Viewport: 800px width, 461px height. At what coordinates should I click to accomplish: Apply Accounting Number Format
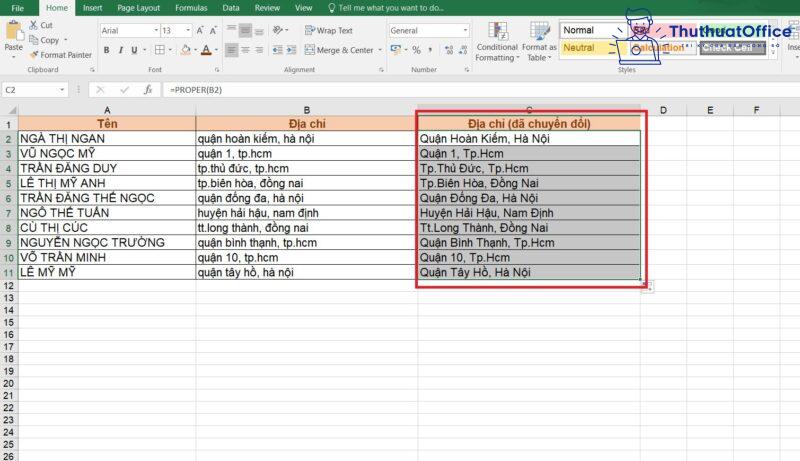pyautogui.click(x=395, y=49)
